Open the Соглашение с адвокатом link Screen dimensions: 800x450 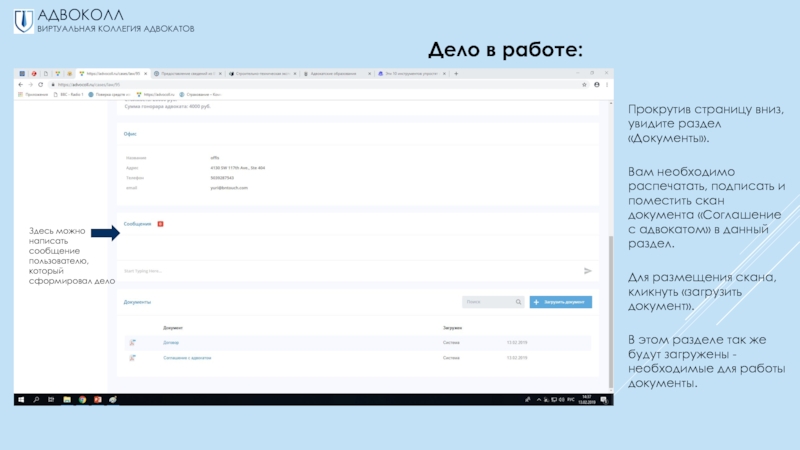pos(187,357)
